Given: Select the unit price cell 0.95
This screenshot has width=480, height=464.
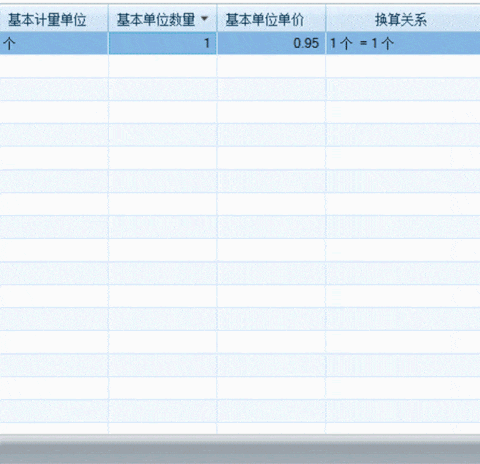Looking at the screenshot, I should tap(271, 43).
